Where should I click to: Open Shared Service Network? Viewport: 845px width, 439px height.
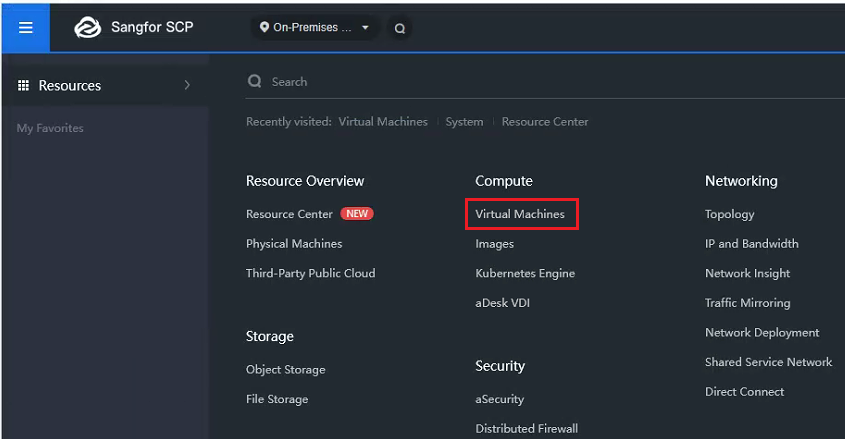coord(768,362)
